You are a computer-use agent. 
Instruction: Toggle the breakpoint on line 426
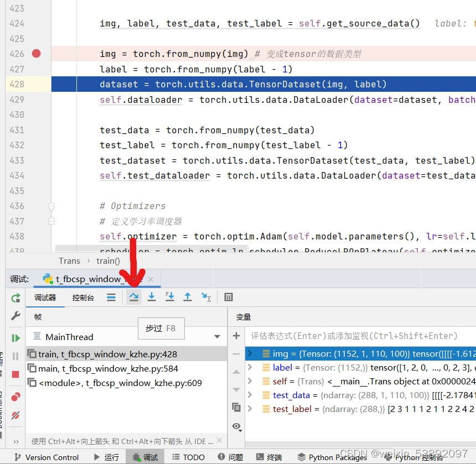tap(36, 54)
